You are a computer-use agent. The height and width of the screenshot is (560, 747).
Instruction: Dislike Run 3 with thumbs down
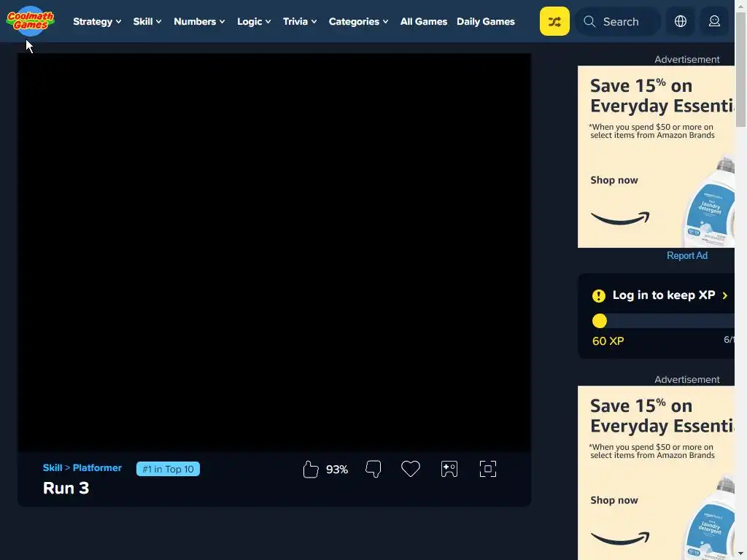coord(373,469)
